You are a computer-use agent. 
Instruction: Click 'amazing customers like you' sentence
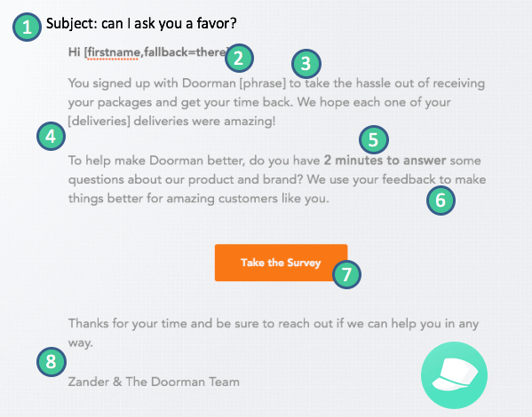click(x=248, y=199)
